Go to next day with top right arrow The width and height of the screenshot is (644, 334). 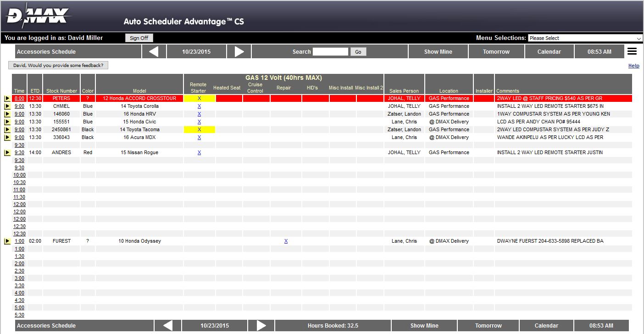[239, 51]
